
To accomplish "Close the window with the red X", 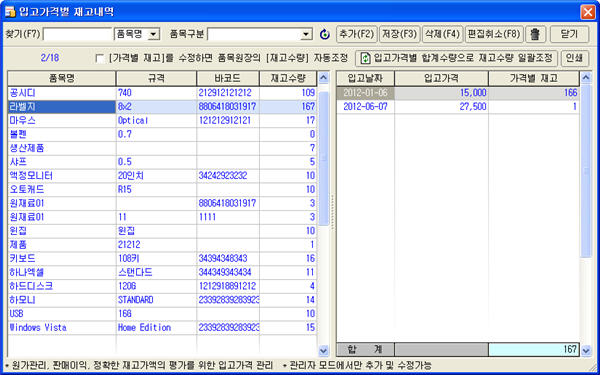I will tap(587, 12).
